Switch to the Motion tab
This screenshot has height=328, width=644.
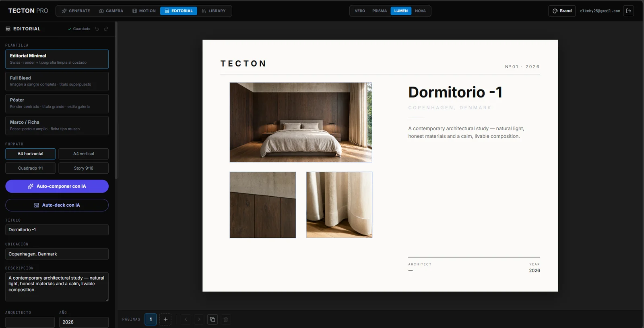click(x=144, y=11)
